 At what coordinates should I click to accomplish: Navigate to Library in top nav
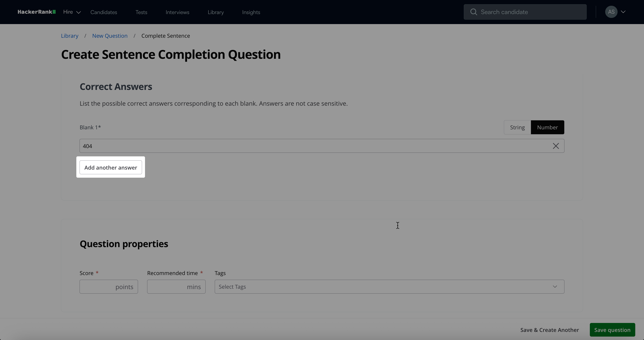click(x=216, y=12)
